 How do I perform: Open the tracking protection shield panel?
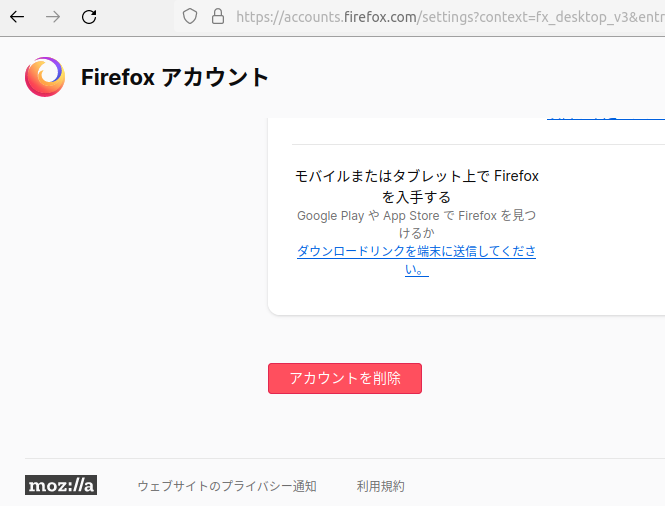coord(190,16)
